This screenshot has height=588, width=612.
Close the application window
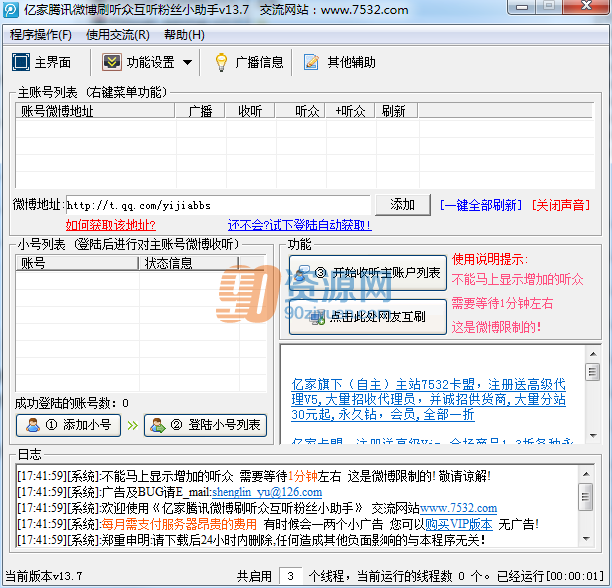point(586,6)
